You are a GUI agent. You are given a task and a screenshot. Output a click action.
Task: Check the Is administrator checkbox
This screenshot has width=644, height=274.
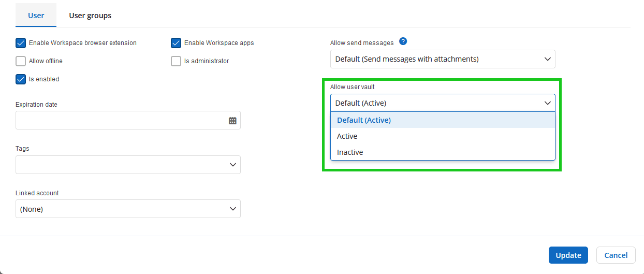pyautogui.click(x=176, y=61)
